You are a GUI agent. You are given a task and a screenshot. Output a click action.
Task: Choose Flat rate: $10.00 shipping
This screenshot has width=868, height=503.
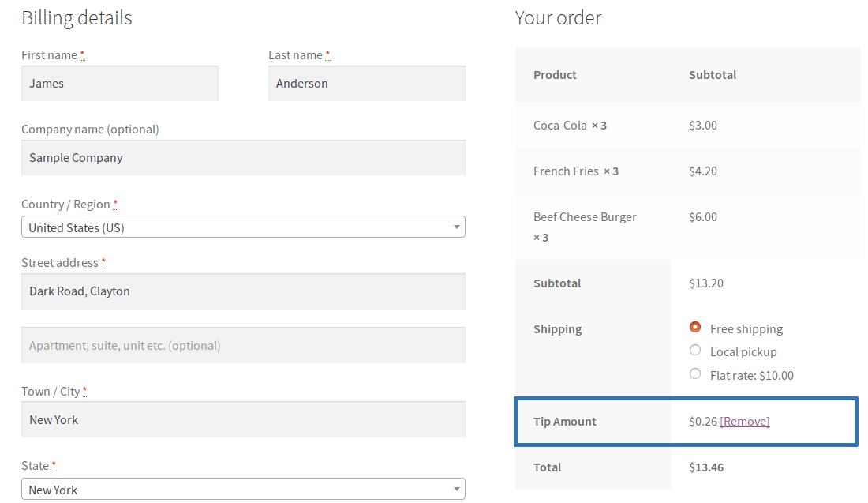(x=695, y=374)
